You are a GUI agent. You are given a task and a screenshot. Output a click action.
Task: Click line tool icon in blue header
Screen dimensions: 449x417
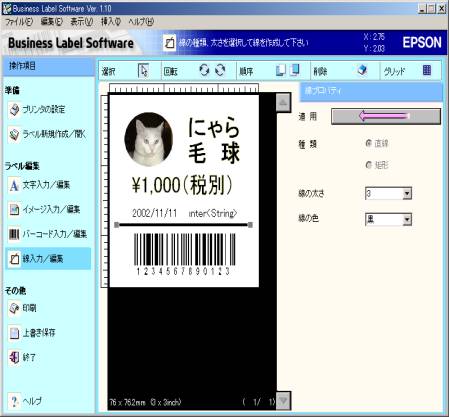169,43
